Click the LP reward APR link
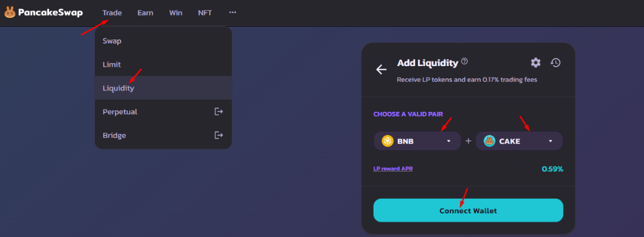 [x=393, y=169]
